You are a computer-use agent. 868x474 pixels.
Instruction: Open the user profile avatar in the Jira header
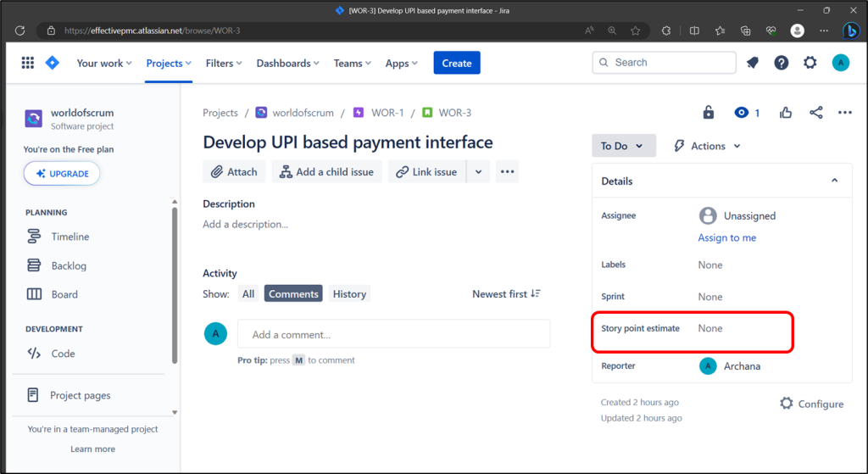(840, 63)
